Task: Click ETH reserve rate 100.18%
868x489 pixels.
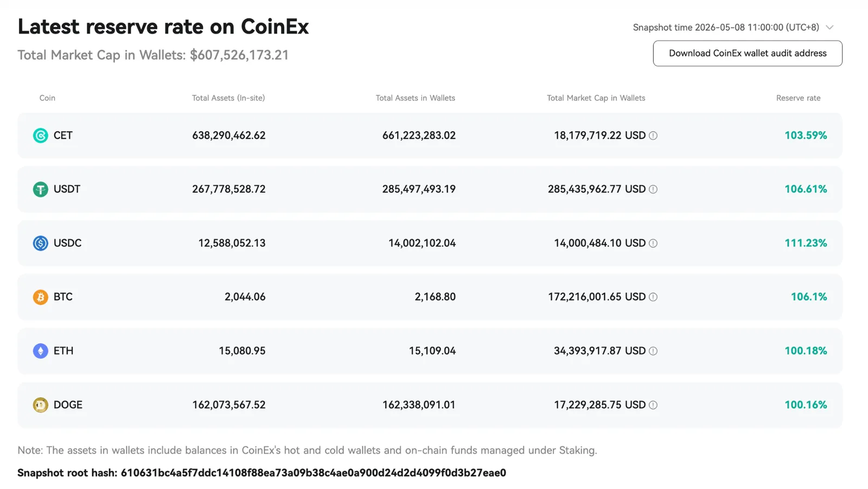Action: tap(806, 351)
